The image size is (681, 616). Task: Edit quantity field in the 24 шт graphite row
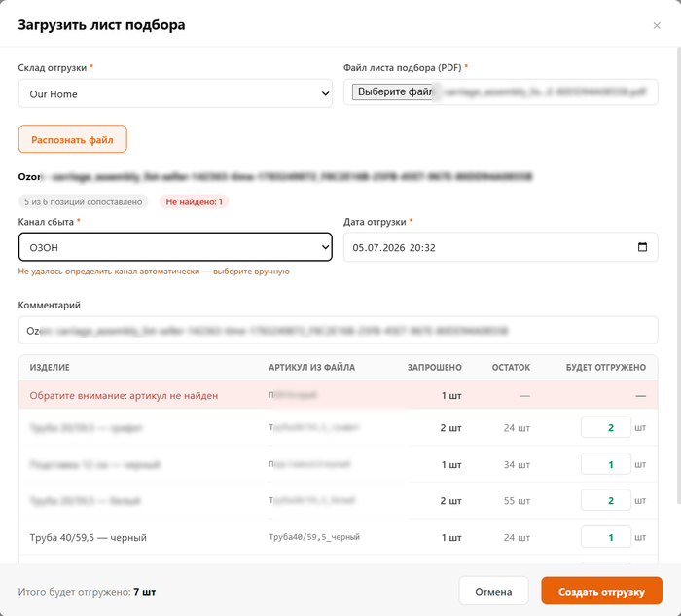(x=605, y=427)
